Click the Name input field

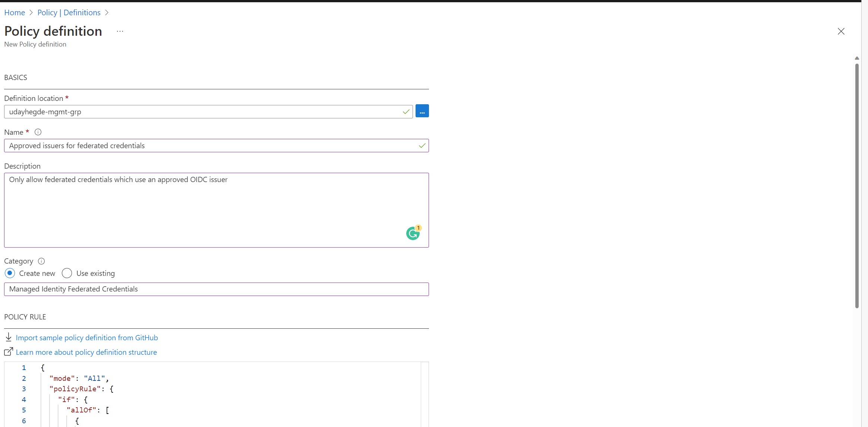click(x=217, y=146)
